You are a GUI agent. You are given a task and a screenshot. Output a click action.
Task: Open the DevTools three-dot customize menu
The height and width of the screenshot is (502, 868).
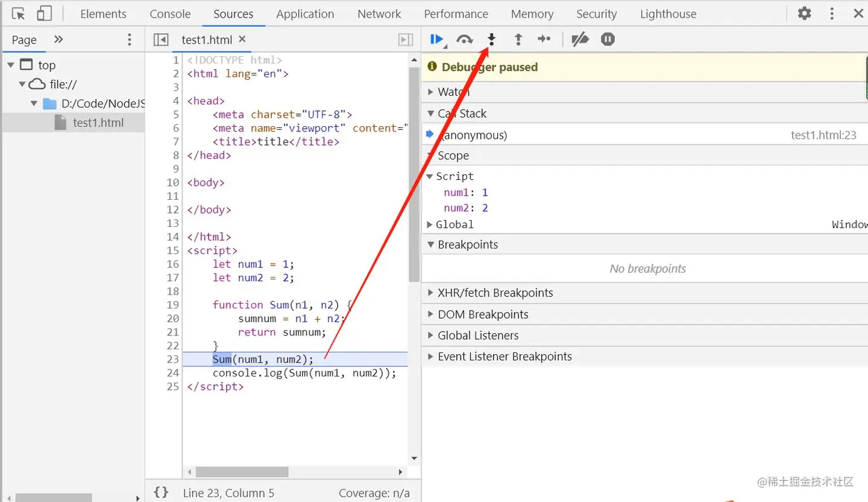[x=832, y=13]
